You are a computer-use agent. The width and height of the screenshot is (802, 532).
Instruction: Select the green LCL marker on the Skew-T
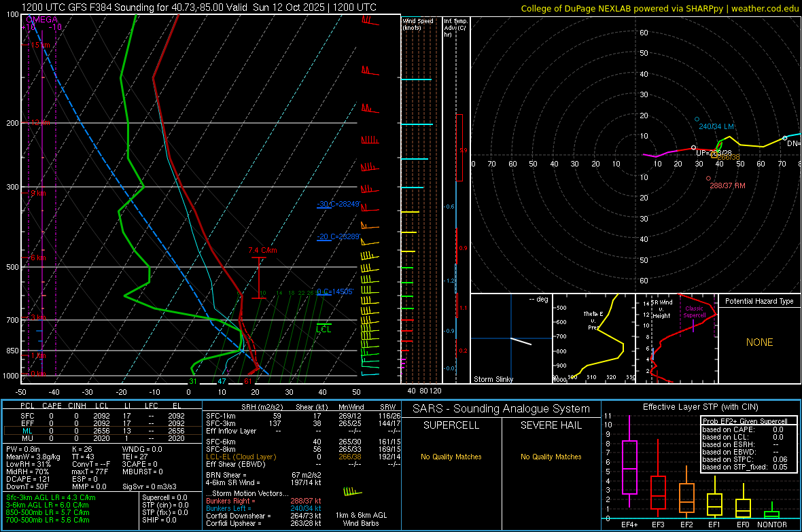tap(324, 329)
